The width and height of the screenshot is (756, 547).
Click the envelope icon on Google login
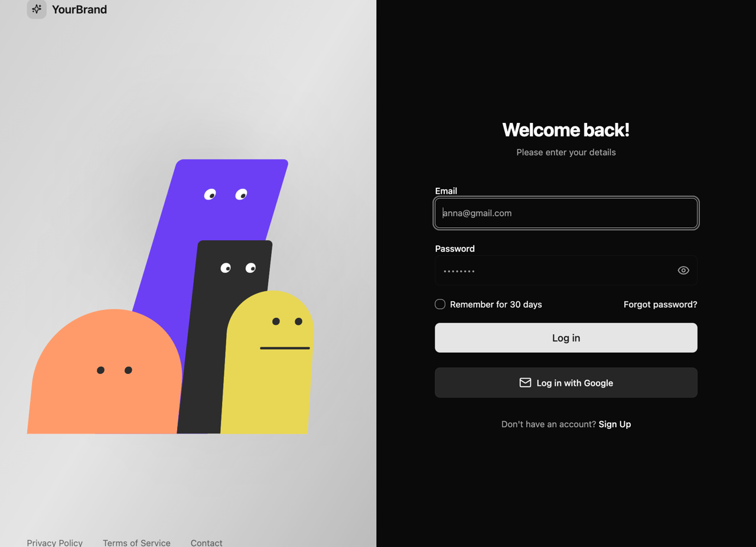click(x=525, y=383)
